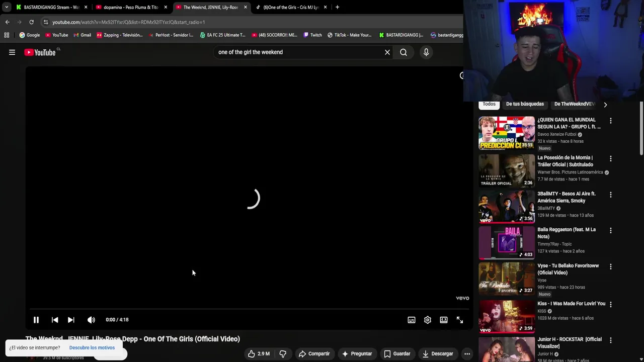The width and height of the screenshot is (644, 362).
Task: Open options for La Posesión de la Momia
Action: click(611, 158)
